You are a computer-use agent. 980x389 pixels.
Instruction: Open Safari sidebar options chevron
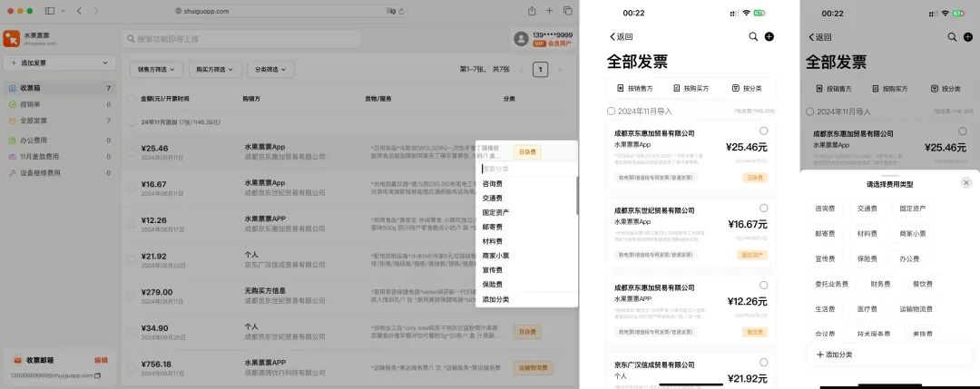pos(62,11)
